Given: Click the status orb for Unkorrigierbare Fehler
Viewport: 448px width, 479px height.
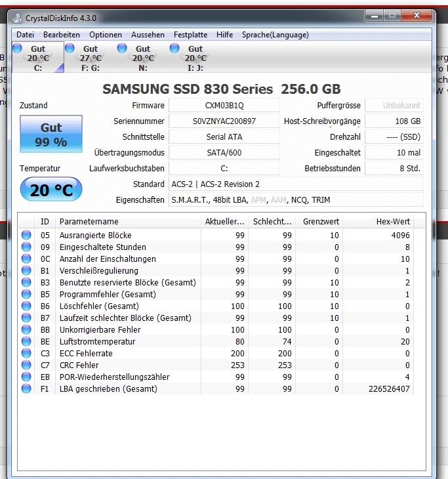Looking at the screenshot, I should (26, 329).
